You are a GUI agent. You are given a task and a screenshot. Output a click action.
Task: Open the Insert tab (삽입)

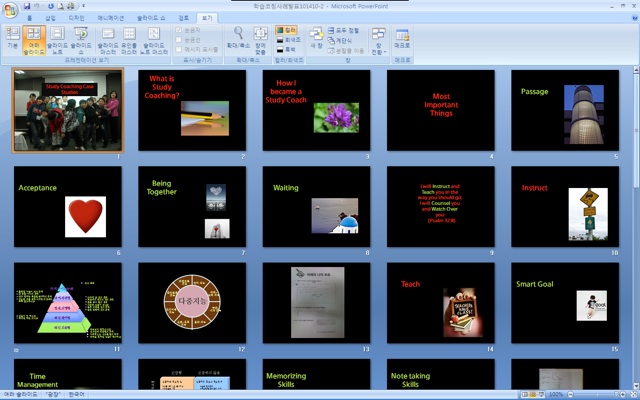point(50,18)
